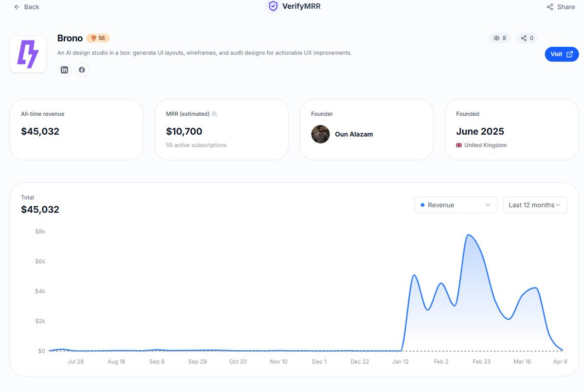Image resolution: width=584 pixels, height=392 pixels.
Task: Click the AI design studio description text
Action: coord(204,53)
